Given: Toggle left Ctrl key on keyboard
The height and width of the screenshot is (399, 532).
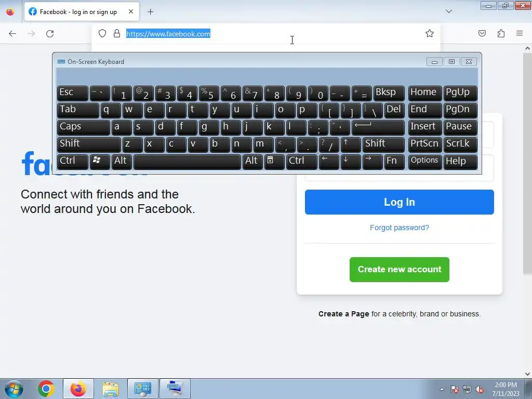Looking at the screenshot, I should point(73,162).
